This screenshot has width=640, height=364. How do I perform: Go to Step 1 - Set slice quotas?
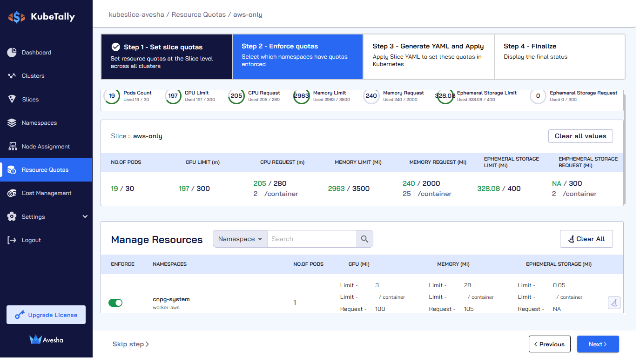167,57
